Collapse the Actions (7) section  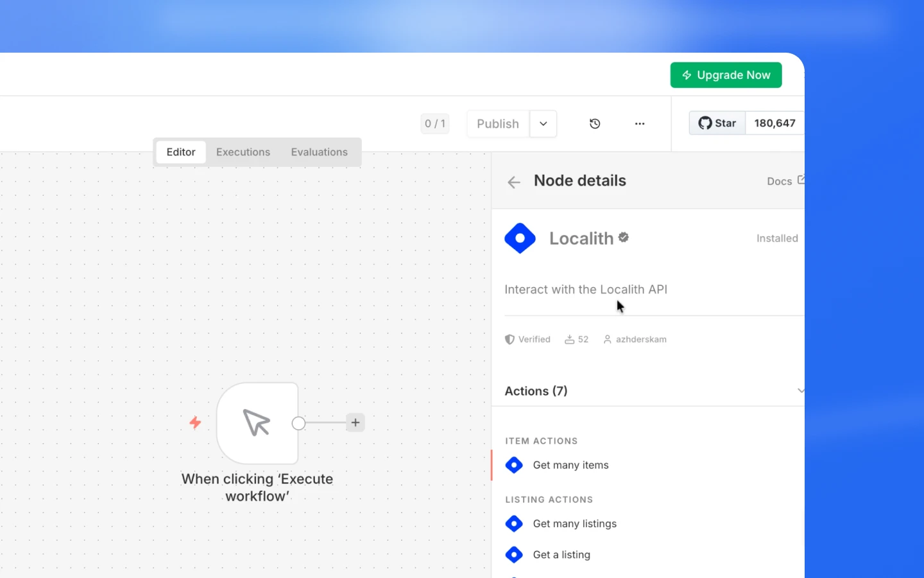tap(800, 390)
